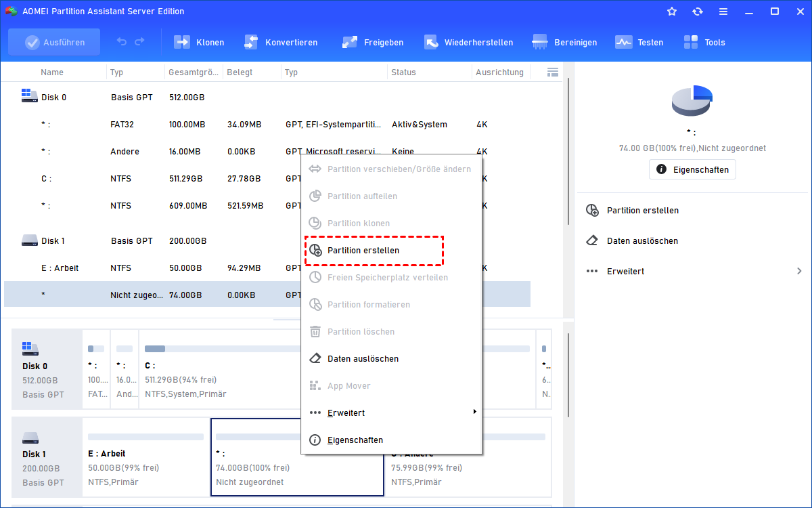
Task: Click the Eigenschaften button in right panel
Action: coord(692,169)
